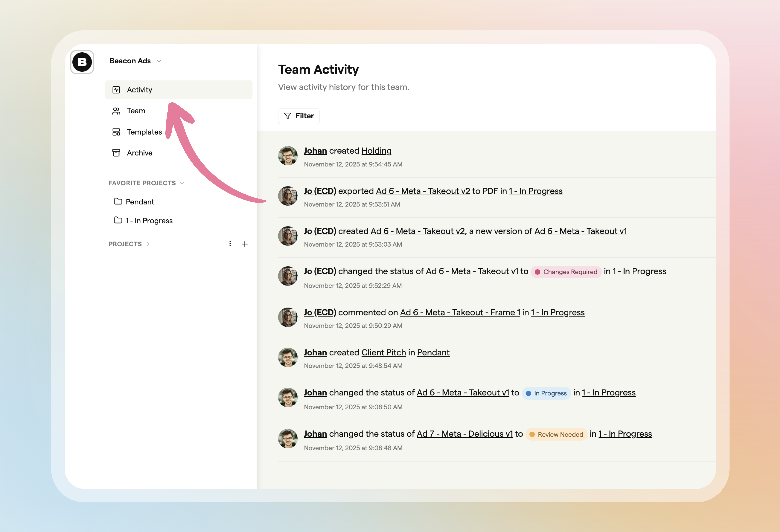Open the Activity page in the sidebar
The image size is (780, 532).
(x=179, y=90)
